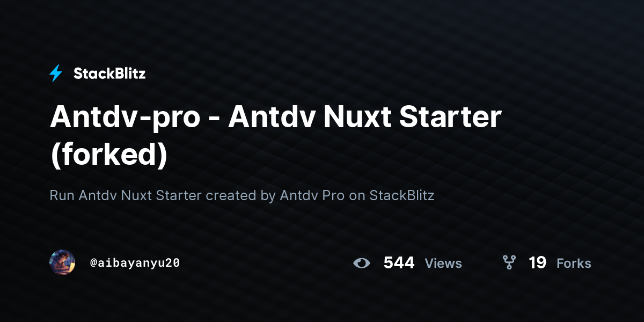Click 'Nuxt Starter' in the main heading

413,118
